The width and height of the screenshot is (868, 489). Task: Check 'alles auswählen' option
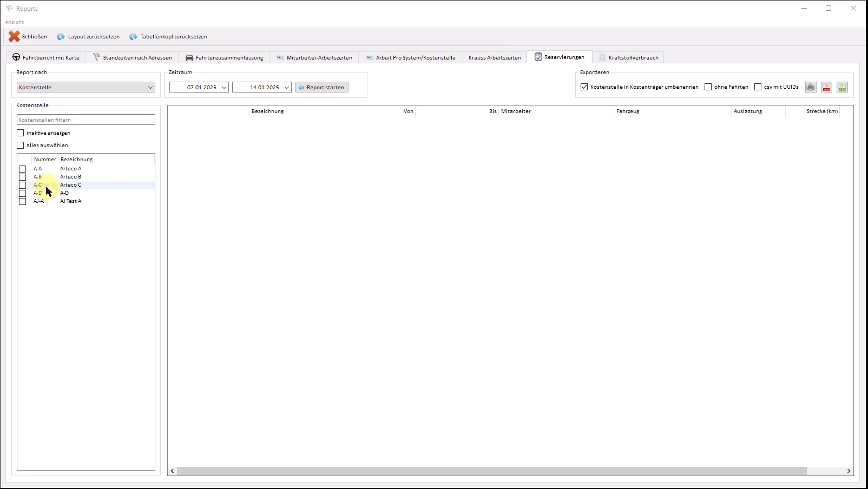click(x=21, y=146)
